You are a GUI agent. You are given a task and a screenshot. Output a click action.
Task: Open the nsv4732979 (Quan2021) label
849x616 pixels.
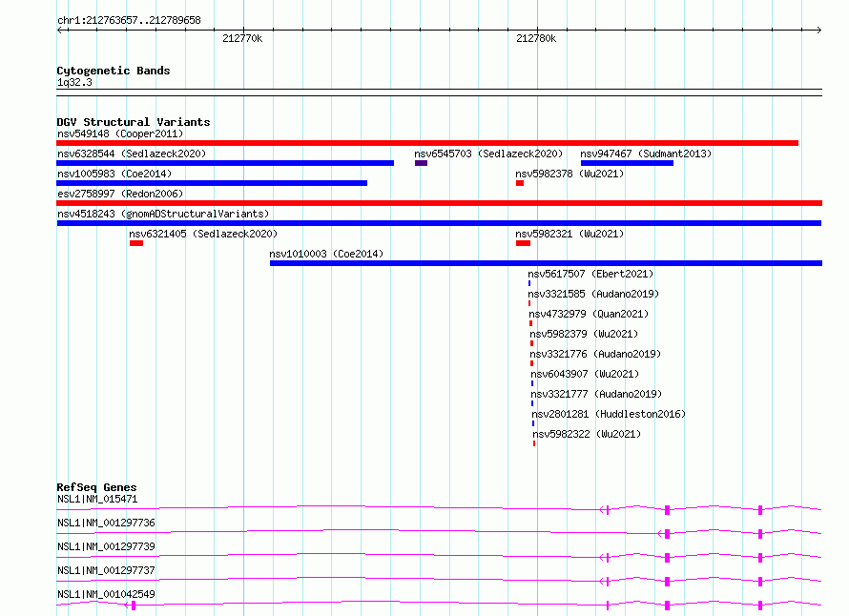click(x=589, y=314)
